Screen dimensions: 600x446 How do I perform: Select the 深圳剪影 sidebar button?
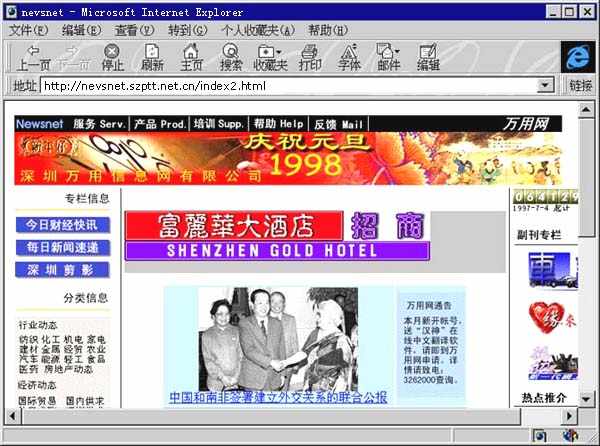[x=62, y=270]
